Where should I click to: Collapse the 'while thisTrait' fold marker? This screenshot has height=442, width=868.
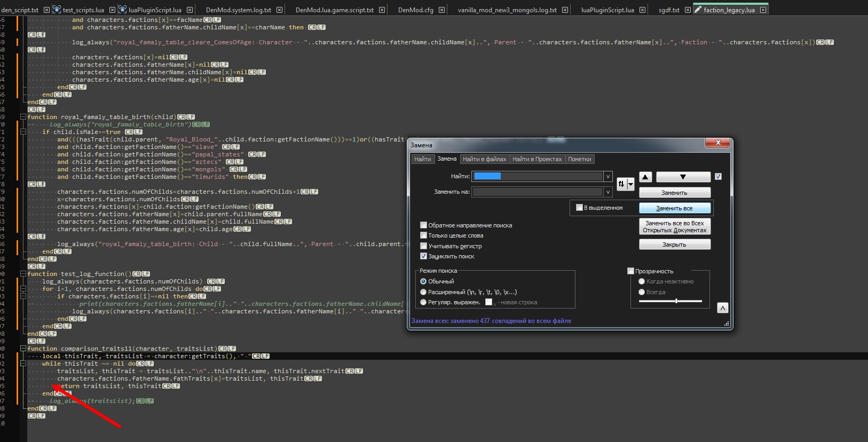pyautogui.click(x=23, y=364)
